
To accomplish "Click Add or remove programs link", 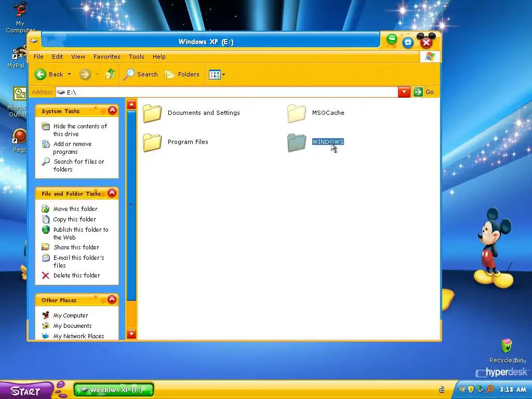I will coord(72,148).
